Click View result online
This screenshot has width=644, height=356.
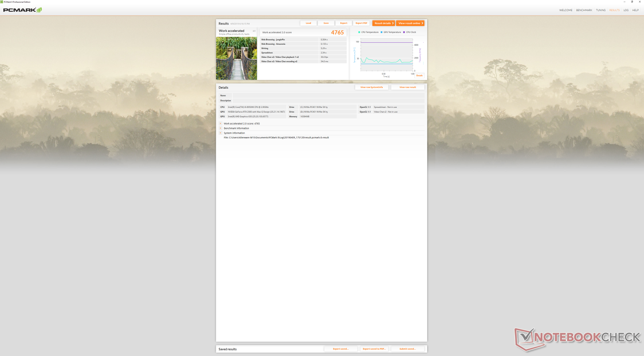coord(410,23)
